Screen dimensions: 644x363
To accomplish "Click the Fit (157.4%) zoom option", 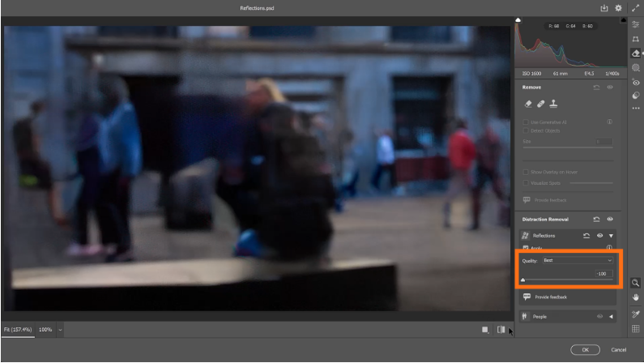I will (17, 330).
